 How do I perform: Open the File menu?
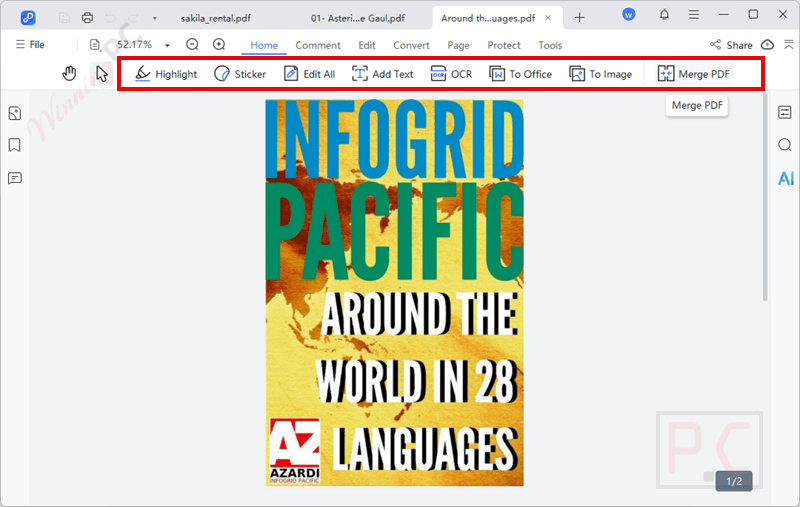coord(30,44)
